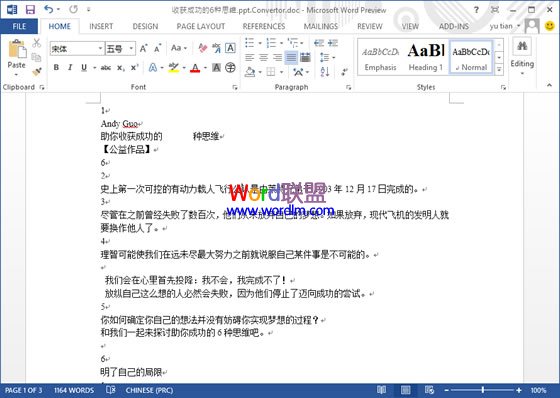Click CHINESE (PRC) language indicator

pyautogui.click(x=149, y=390)
